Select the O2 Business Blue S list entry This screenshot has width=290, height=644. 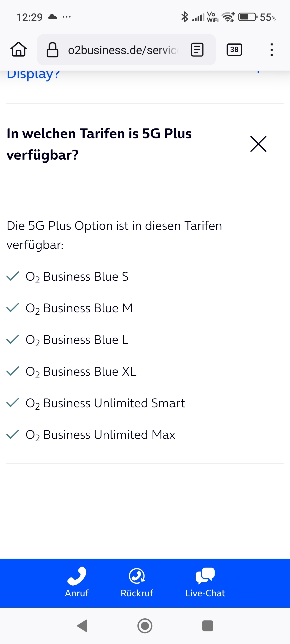click(x=77, y=277)
